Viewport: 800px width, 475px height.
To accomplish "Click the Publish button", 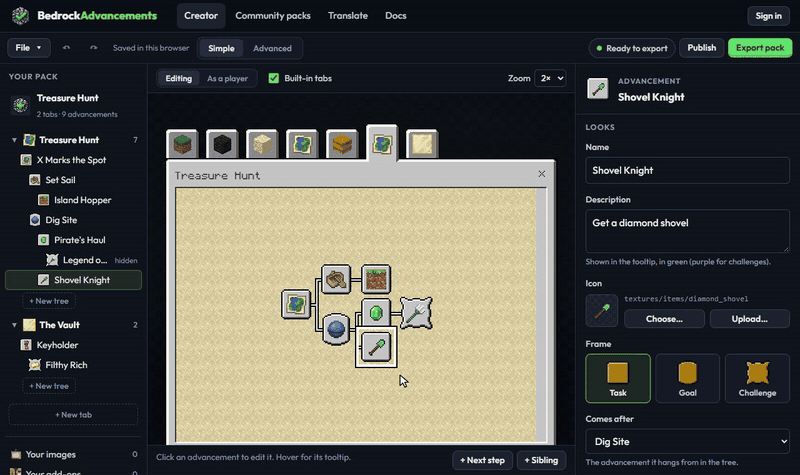I will click(702, 48).
